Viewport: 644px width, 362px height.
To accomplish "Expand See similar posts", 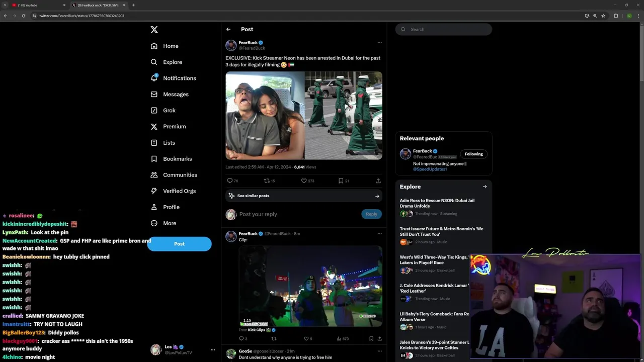I will tap(304, 196).
